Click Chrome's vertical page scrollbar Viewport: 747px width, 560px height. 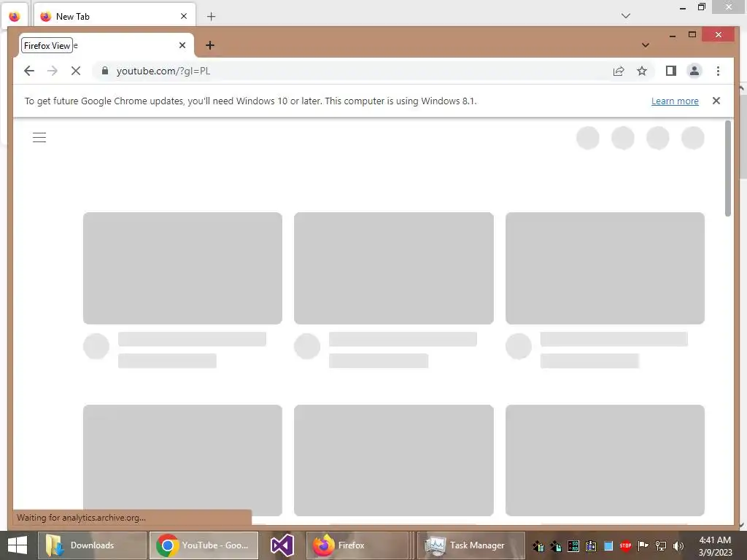728,168
